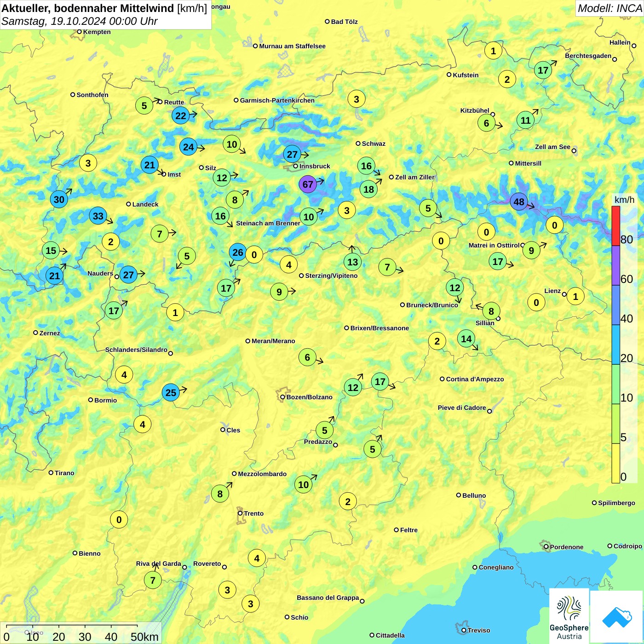
Task: Click the 'Treviso' city label
Action: click(479, 630)
